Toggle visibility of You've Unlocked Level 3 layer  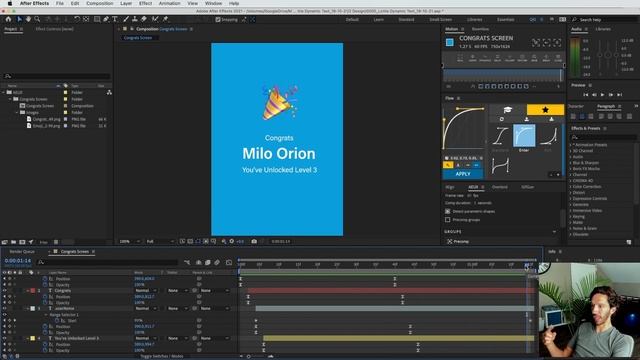4,338
